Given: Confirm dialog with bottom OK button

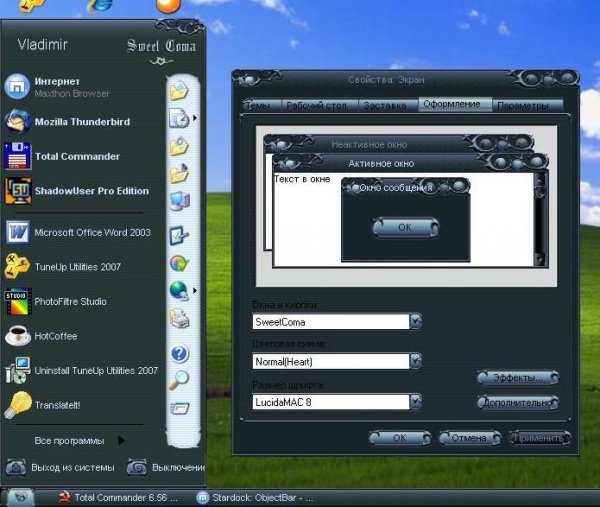Looking at the screenshot, I should tap(400, 438).
